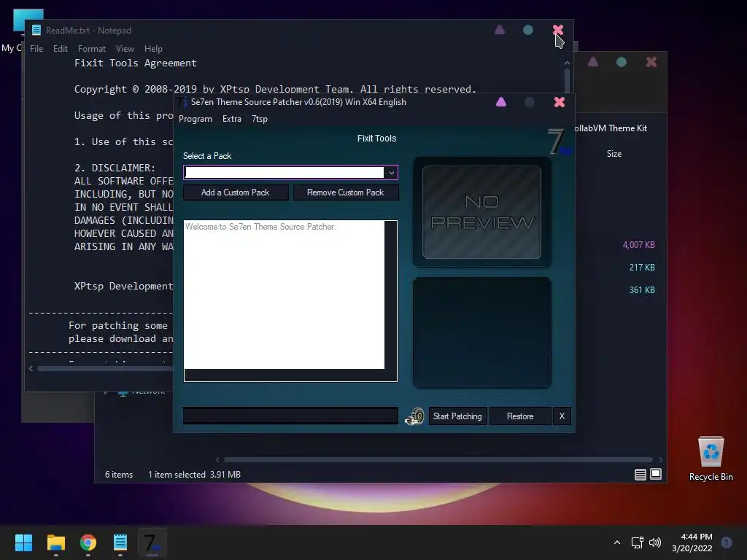
Task: Select the 217 KB file row
Action: (642, 267)
